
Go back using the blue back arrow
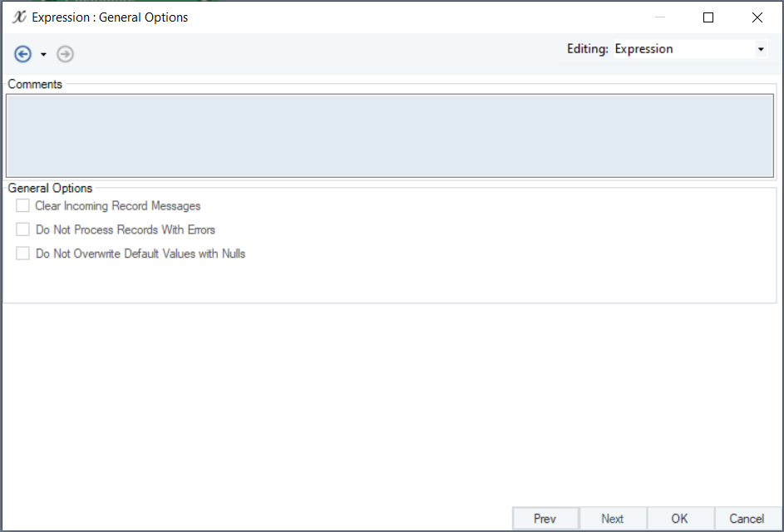tap(23, 54)
